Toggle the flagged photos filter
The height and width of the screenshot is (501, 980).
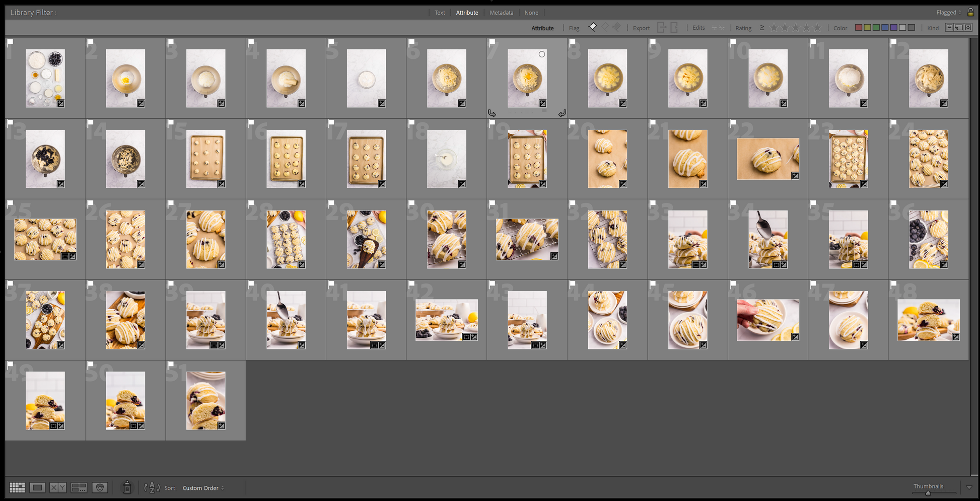tap(593, 27)
